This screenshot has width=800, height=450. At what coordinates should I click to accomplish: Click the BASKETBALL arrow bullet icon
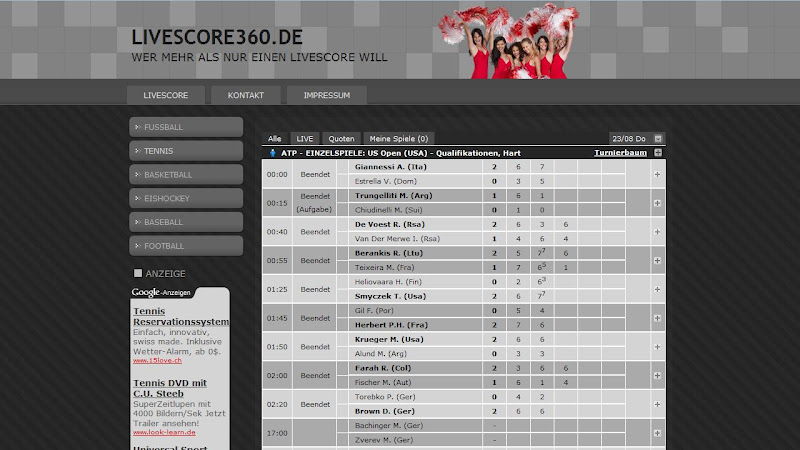pyautogui.click(x=137, y=174)
